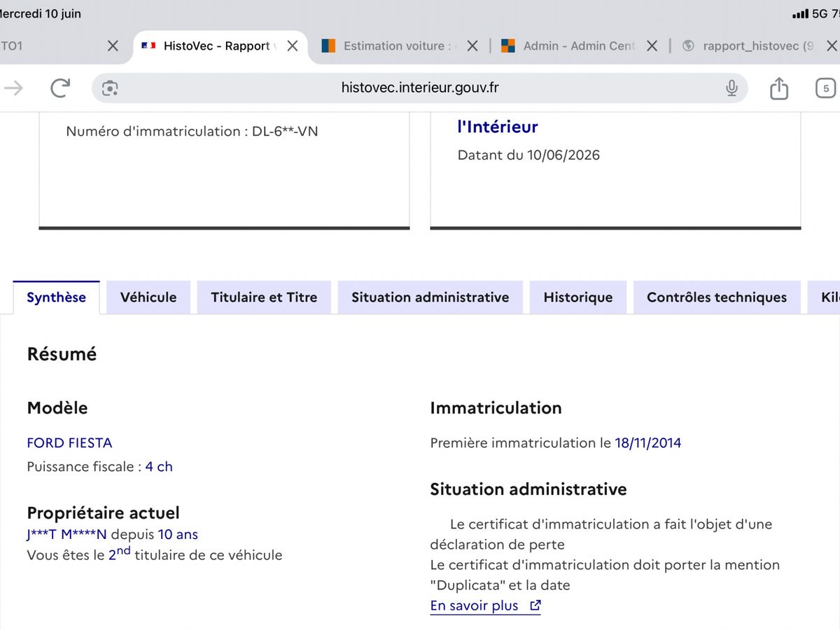Click the Immatriculation heading
This screenshot has height=630, width=840.
point(496,408)
